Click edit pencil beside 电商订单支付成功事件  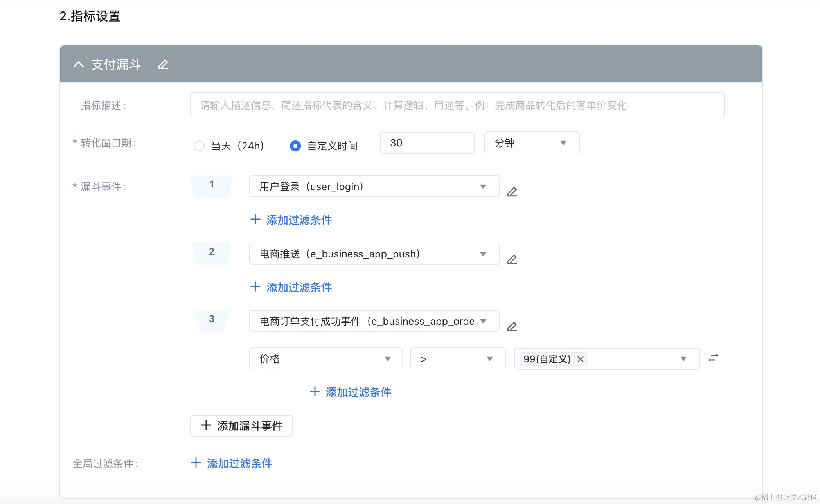pos(512,326)
